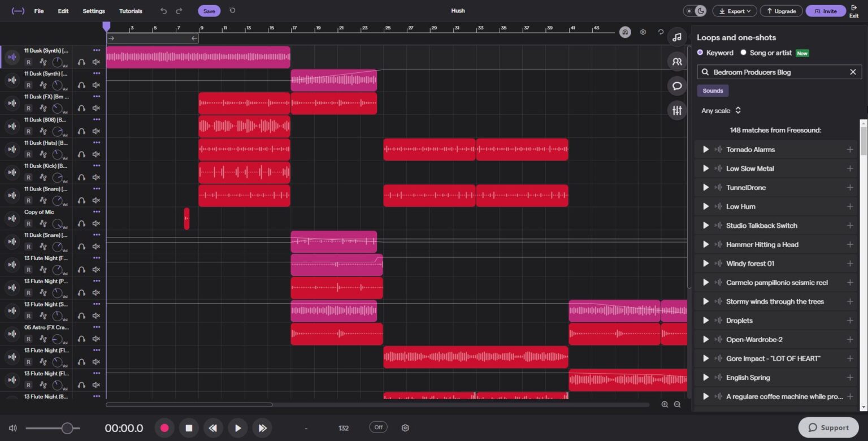Open the Export dropdown
Image resolution: width=868 pixels, height=441 pixels.
(735, 11)
